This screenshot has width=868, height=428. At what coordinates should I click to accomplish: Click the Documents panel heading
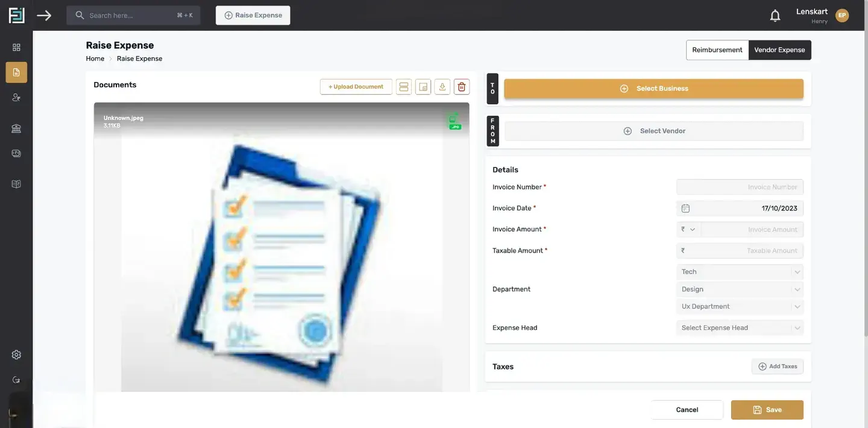115,85
